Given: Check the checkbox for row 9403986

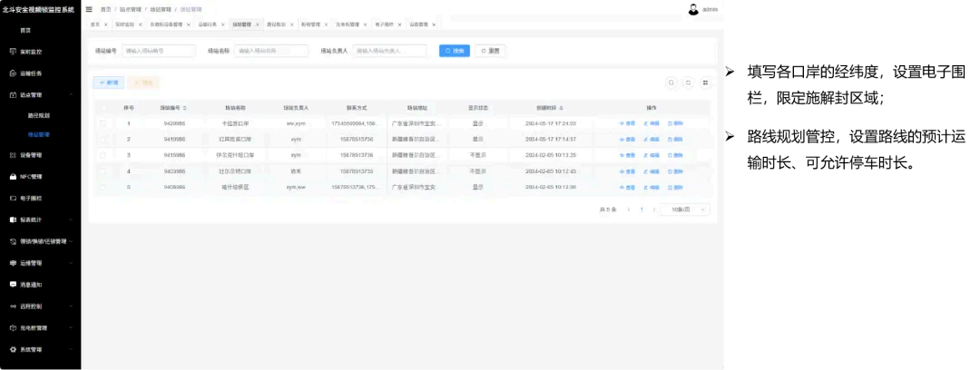Looking at the screenshot, I should (103, 171).
